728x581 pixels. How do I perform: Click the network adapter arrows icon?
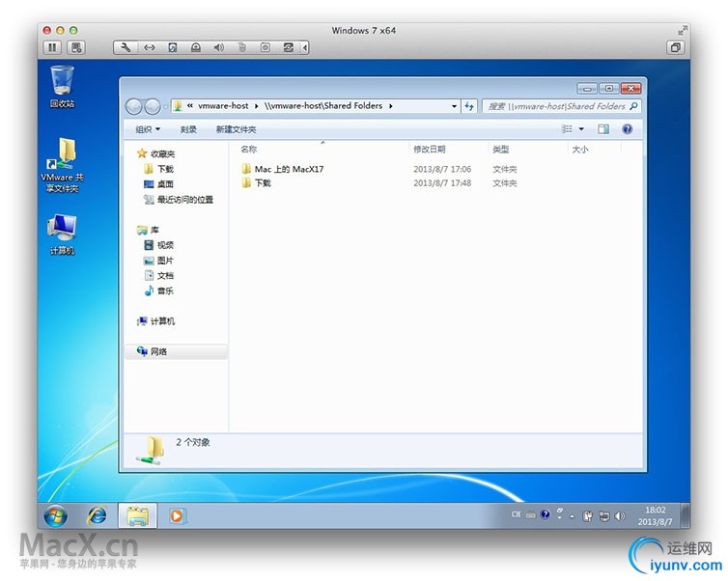(149, 47)
